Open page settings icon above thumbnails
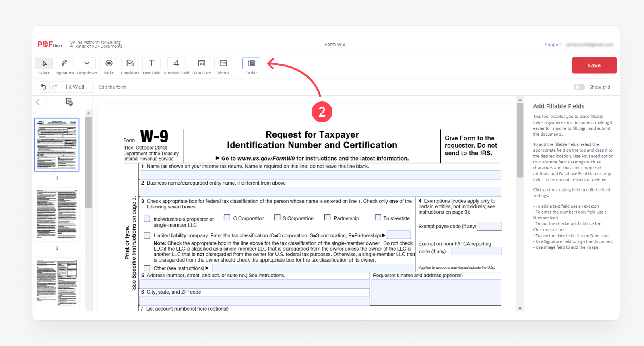The height and width of the screenshot is (346, 644). (x=70, y=102)
